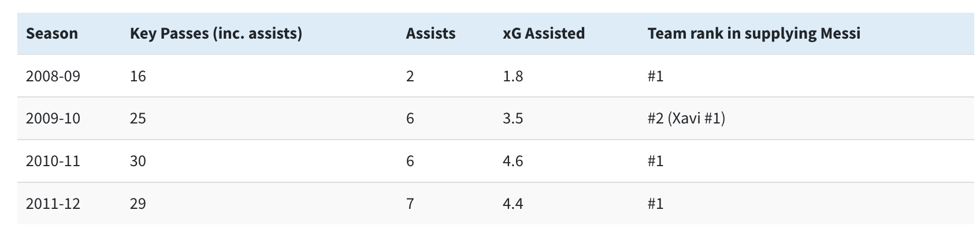The image size is (980, 240).
Task: Select the 2011-12 season cell
Action: click(x=53, y=204)
